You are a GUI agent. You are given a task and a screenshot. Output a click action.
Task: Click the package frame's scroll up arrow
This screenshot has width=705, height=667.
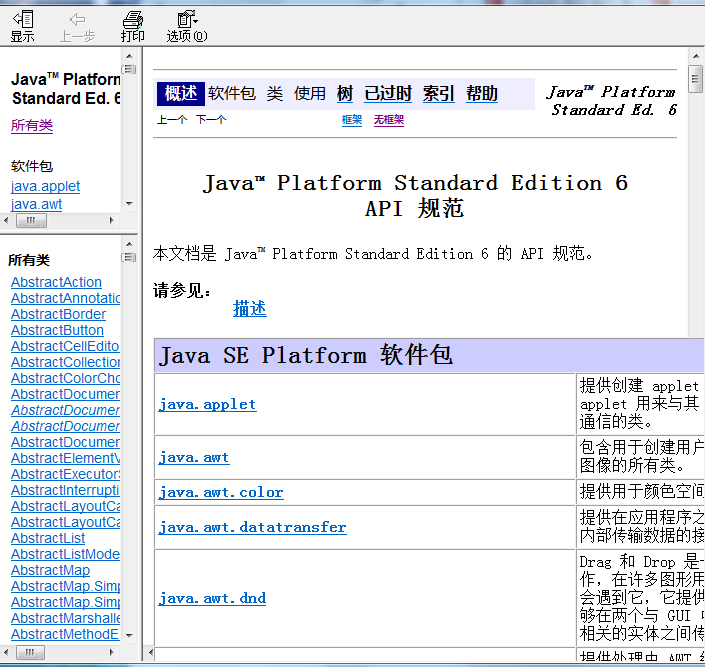click(x=129, y=56)
